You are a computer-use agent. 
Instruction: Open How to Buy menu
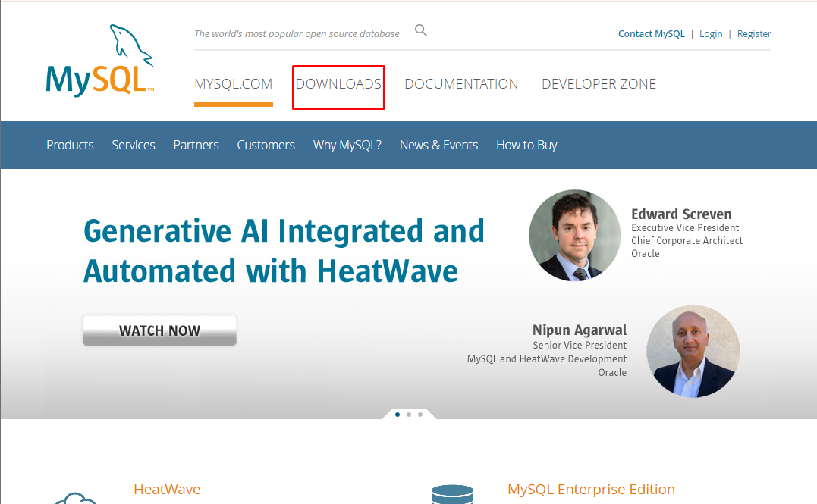526,145
